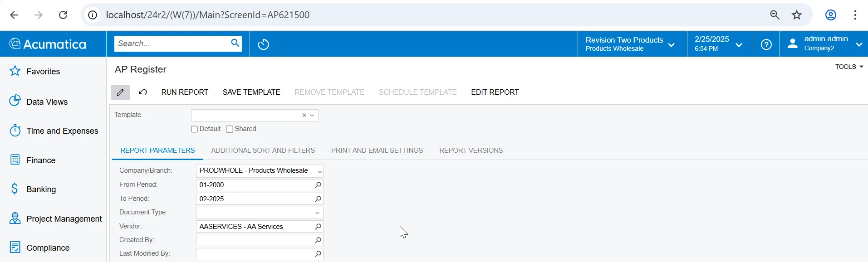The width and height of the screenshot is (868, 262).
Task: Open Project Management icon
Action: click(x=15, y=218)
